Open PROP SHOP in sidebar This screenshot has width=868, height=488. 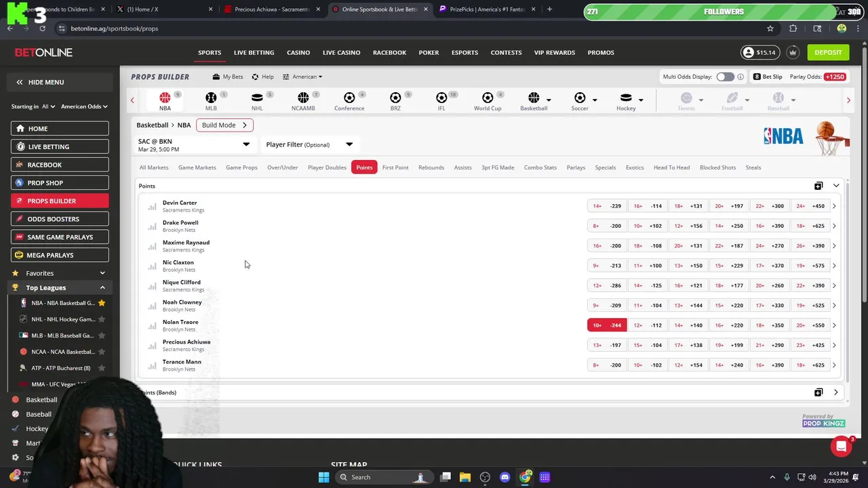(60, 183)
